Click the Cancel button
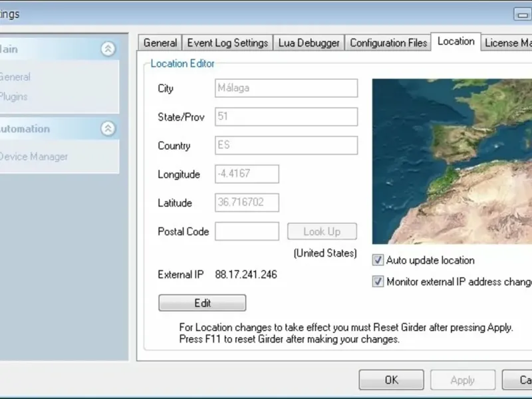Screen dimensions: 532x399 pyautogui.click(x=517, y=380)
